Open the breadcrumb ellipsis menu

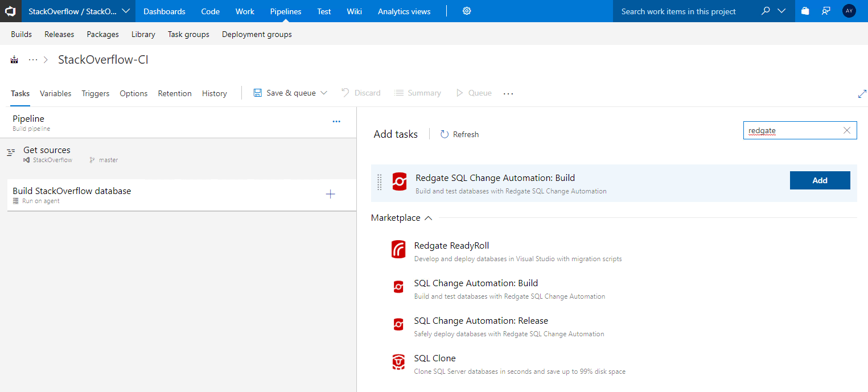[33, 60]
